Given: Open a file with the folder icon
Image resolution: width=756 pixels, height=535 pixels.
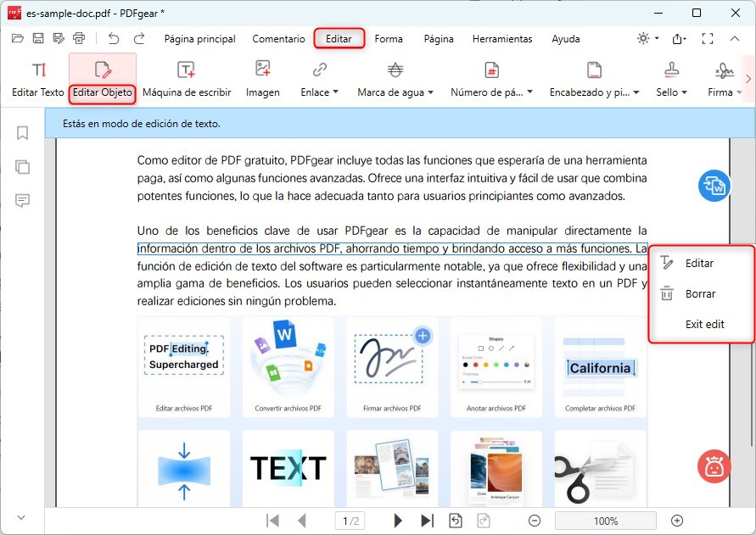Looking at the screenshot, I should click(x=18, y=38).
